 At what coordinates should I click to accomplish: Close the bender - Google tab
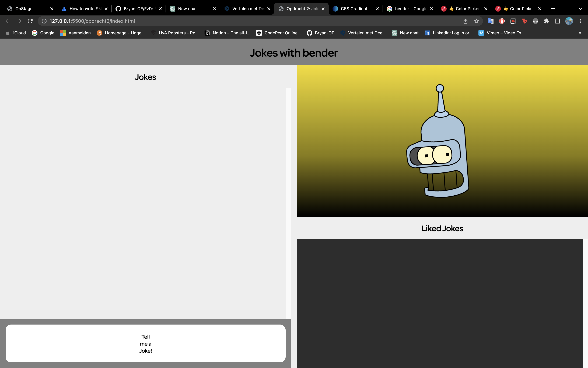(x=432, y=9)
